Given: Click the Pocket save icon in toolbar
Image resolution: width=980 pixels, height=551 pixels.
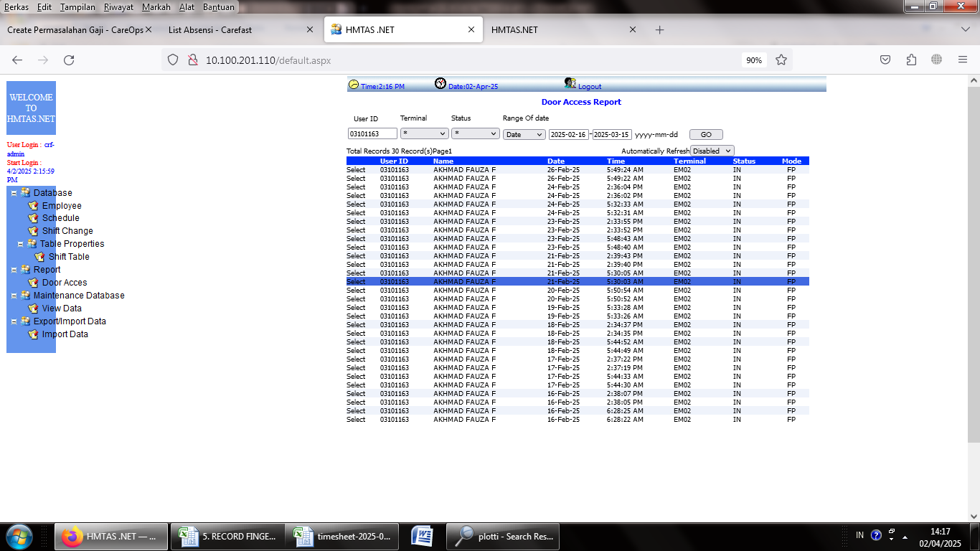Looking at the screenshot, I should pyautogui.click(x=885, y=60).
